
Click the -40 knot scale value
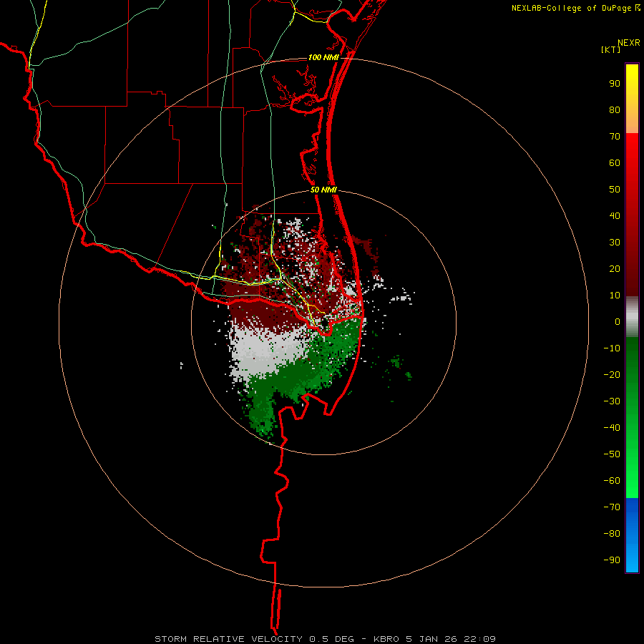pos(612,428)
